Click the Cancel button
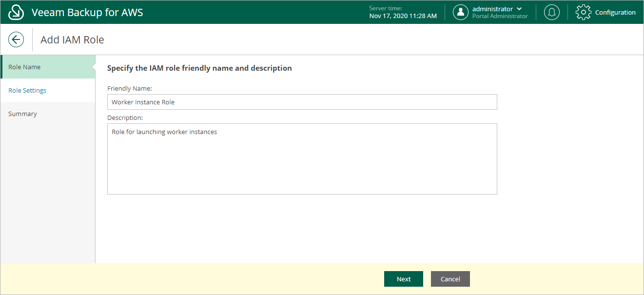This screenshot has width=644, height=295. 450,279
